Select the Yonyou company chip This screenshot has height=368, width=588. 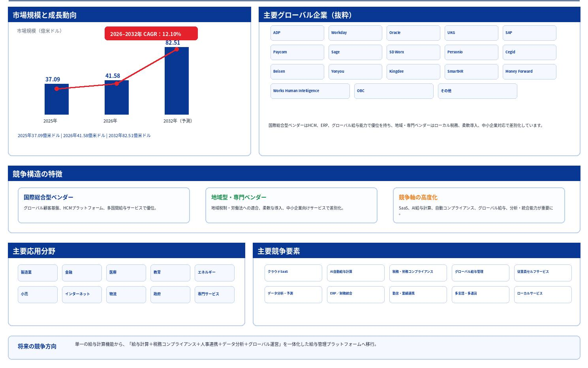[x=355, y=72]
